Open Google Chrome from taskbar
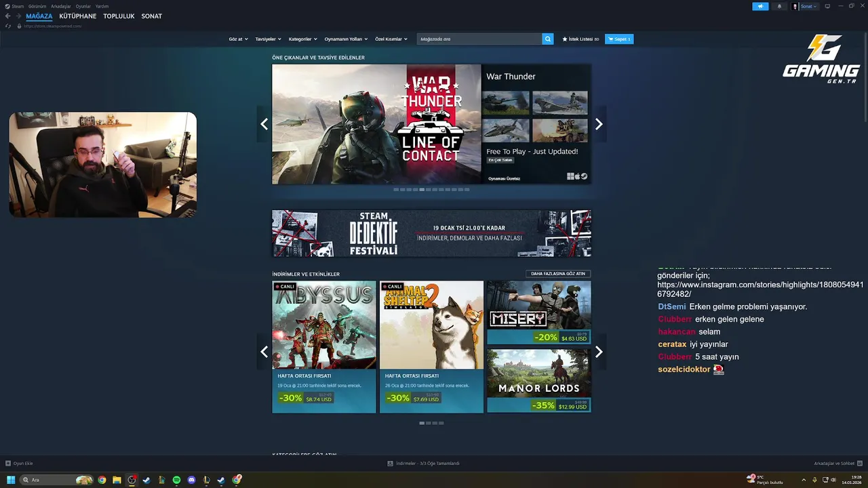This screenshot has width=868, height=488. [x=102, y=480]
